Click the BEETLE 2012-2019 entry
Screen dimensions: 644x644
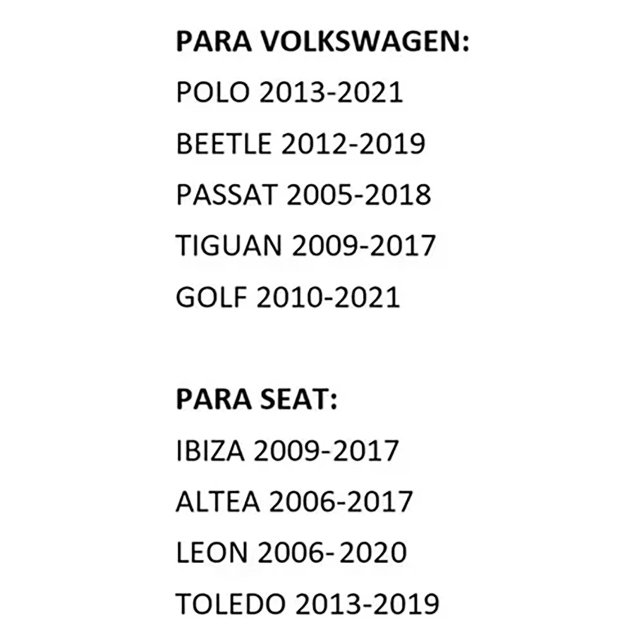pyautogui.click(x=301, y=144)
